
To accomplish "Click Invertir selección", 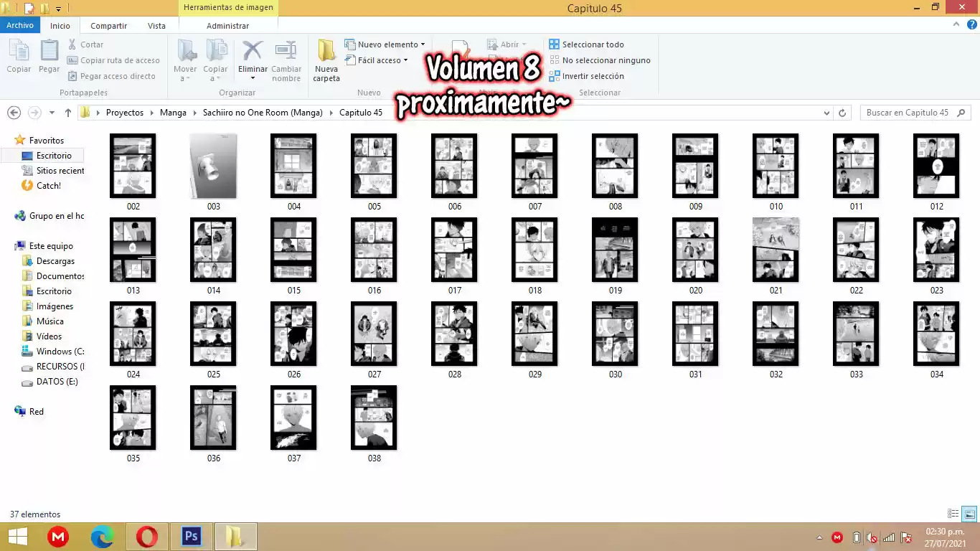I will click(586, 76).
